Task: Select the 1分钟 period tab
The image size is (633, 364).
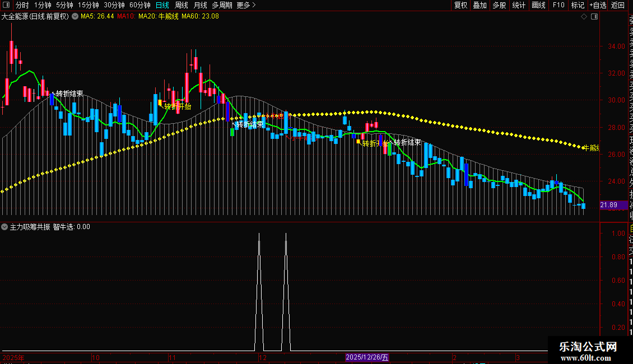Action: [43, 5]
